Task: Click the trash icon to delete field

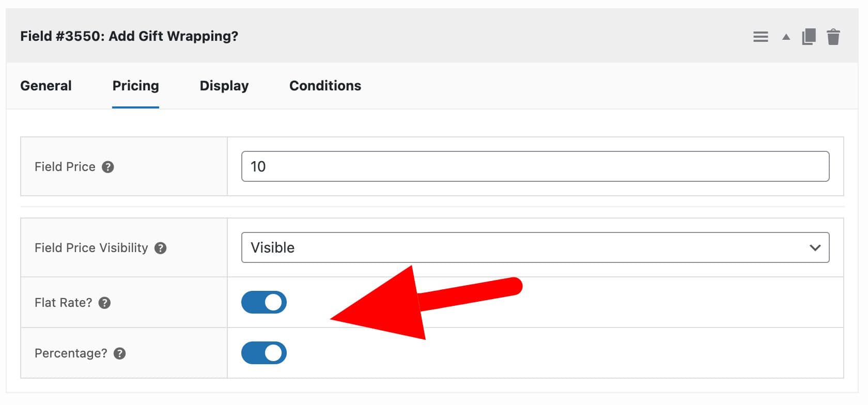Action: 834,36
